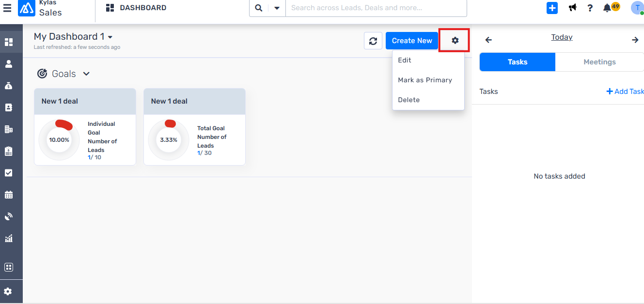The height and width of the screenshot is (304, 644).
Task: Switch to the Meetings tab
Action: 599,62
